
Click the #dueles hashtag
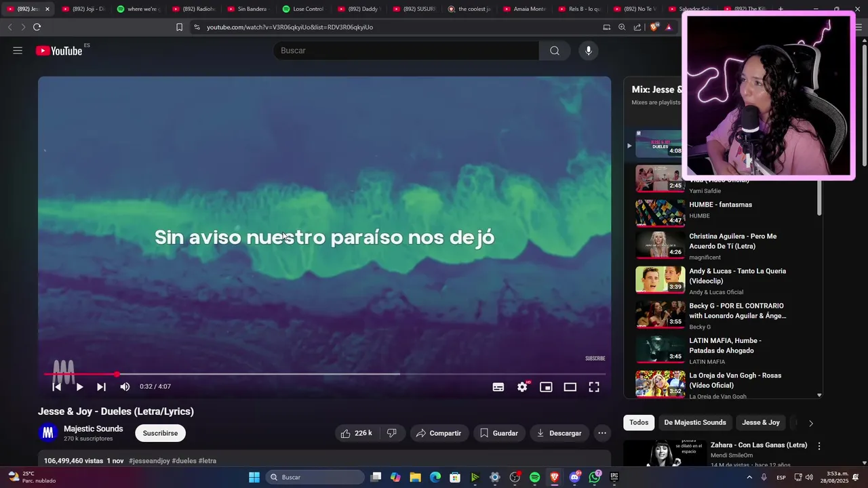pos(184,461)
